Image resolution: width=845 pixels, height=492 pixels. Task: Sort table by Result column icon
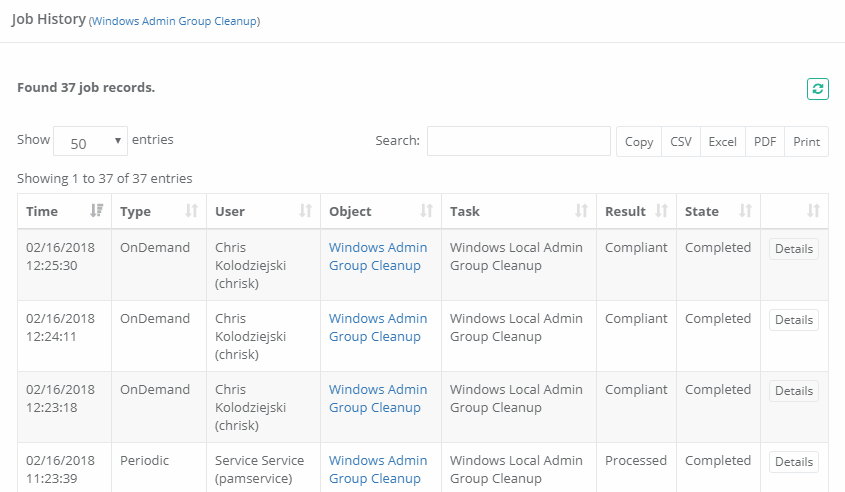point(661,211)
